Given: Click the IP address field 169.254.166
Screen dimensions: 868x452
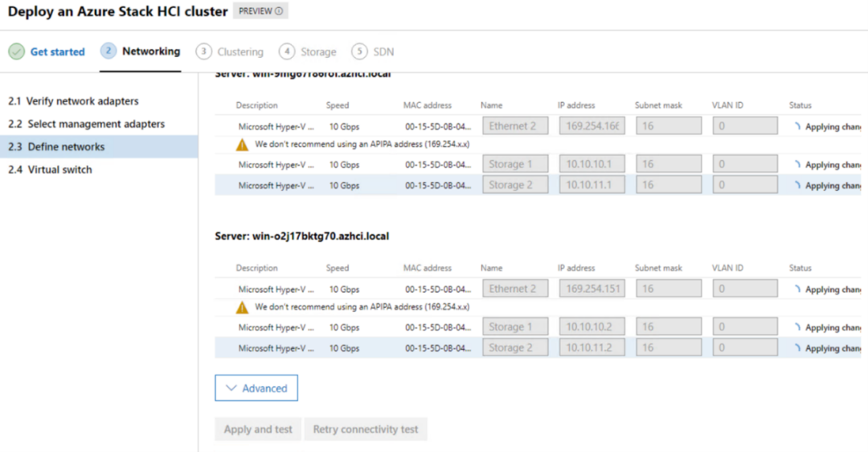Looking at the screenshot, I should (592, 125).
